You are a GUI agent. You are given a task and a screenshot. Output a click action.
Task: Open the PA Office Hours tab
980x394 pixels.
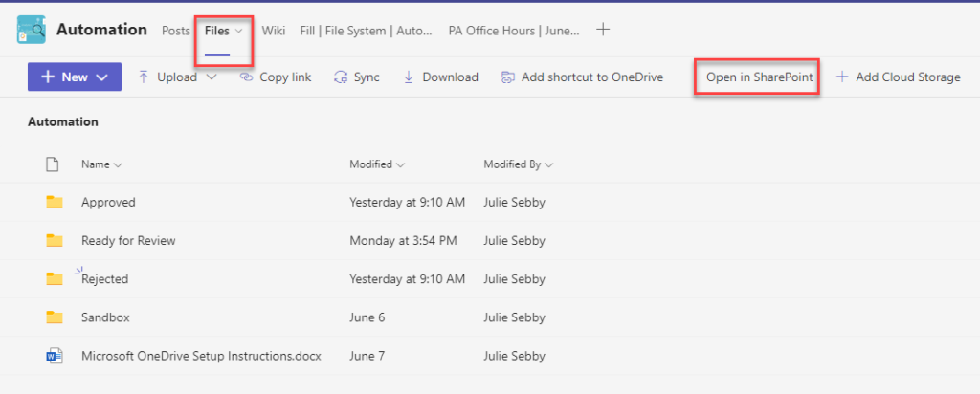514,30
